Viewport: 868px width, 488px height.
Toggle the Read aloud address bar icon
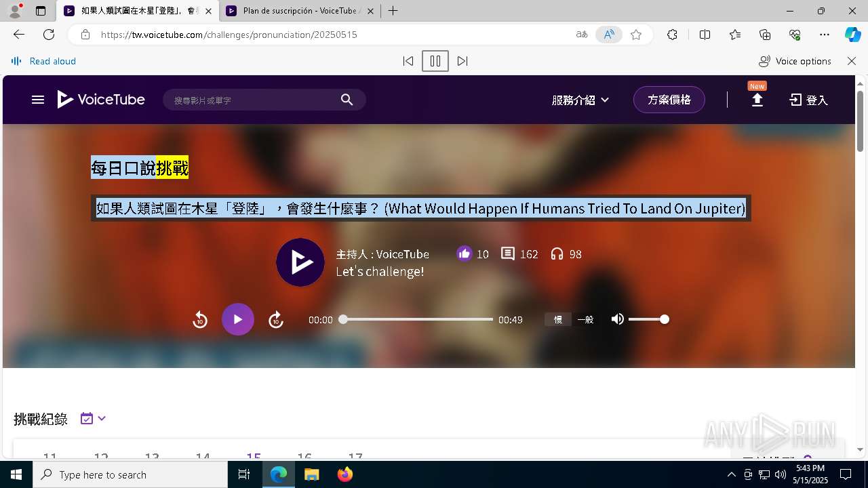609,35
